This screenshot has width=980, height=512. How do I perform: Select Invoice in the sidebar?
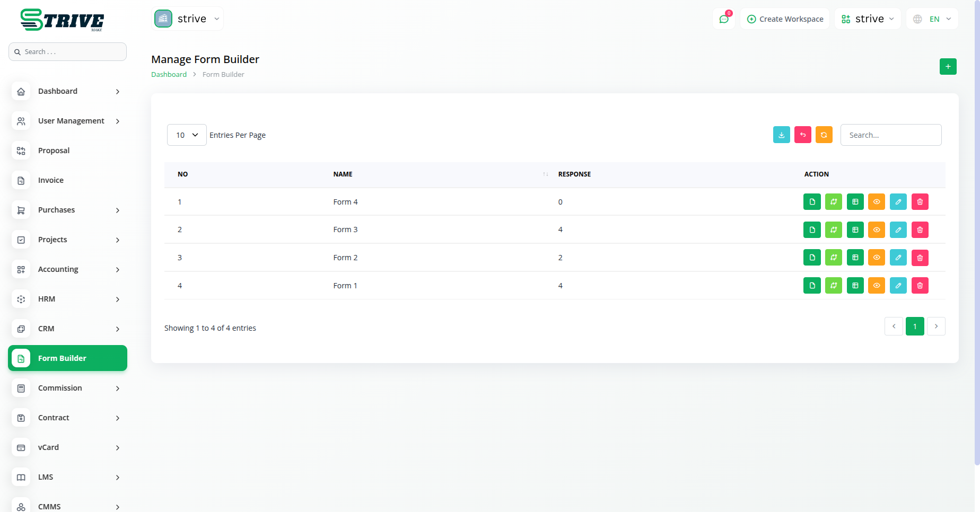point(51,180)
